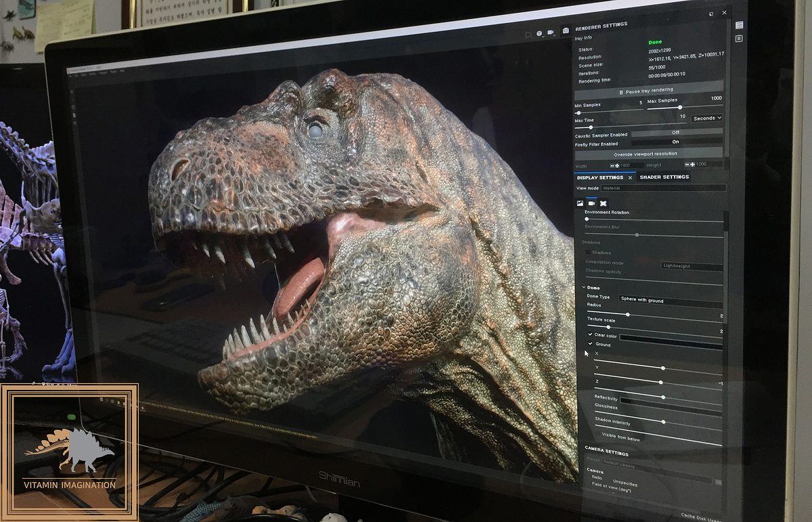Decrease Height with the minus stepper
812x522 pixels.
[686, 165]
